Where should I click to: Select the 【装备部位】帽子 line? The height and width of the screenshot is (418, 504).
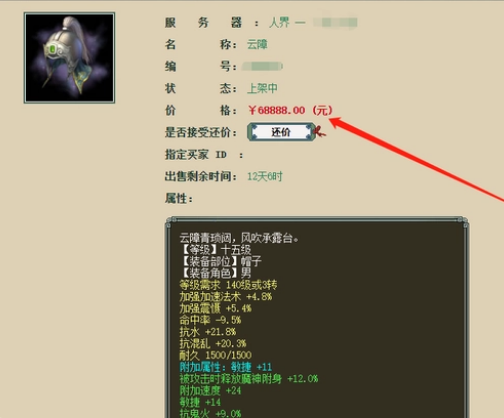click(221, 261)
